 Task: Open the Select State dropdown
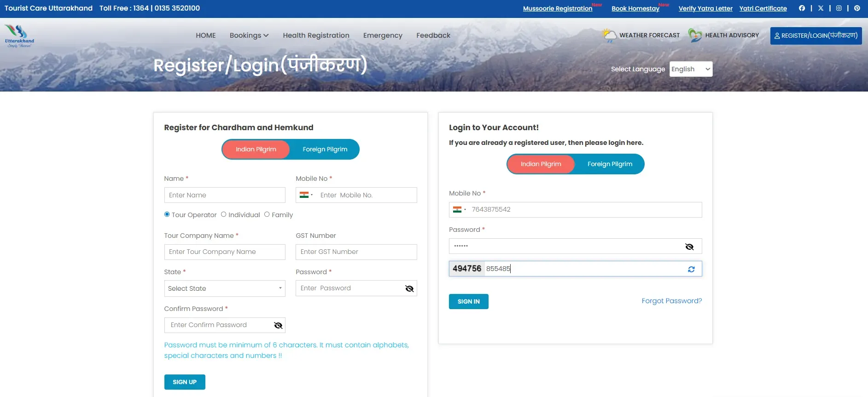(x=225, y=288)
